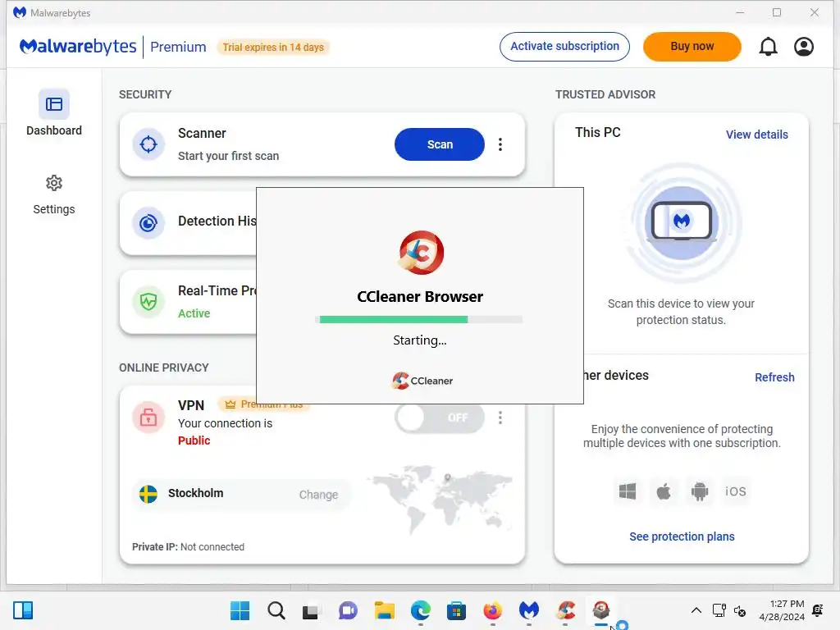Click the VPN world map
The width and height of the screenshot is (840, 630).
pos(441,500)
